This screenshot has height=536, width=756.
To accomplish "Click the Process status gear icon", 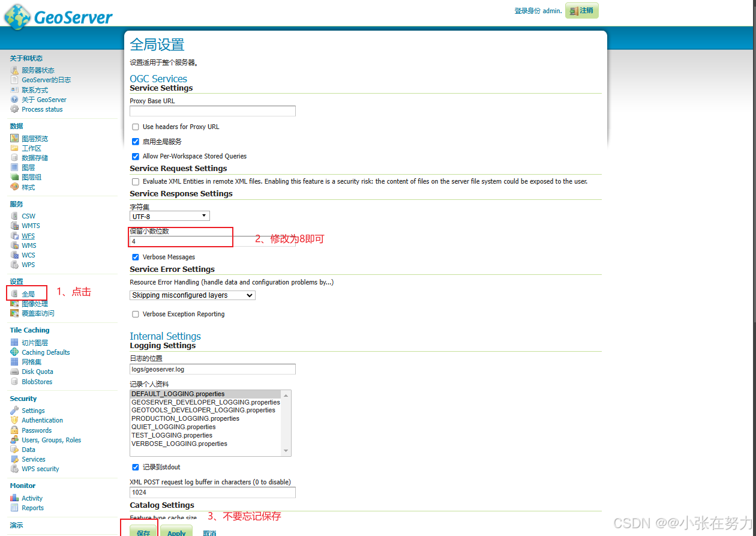I will pos(14,109).
